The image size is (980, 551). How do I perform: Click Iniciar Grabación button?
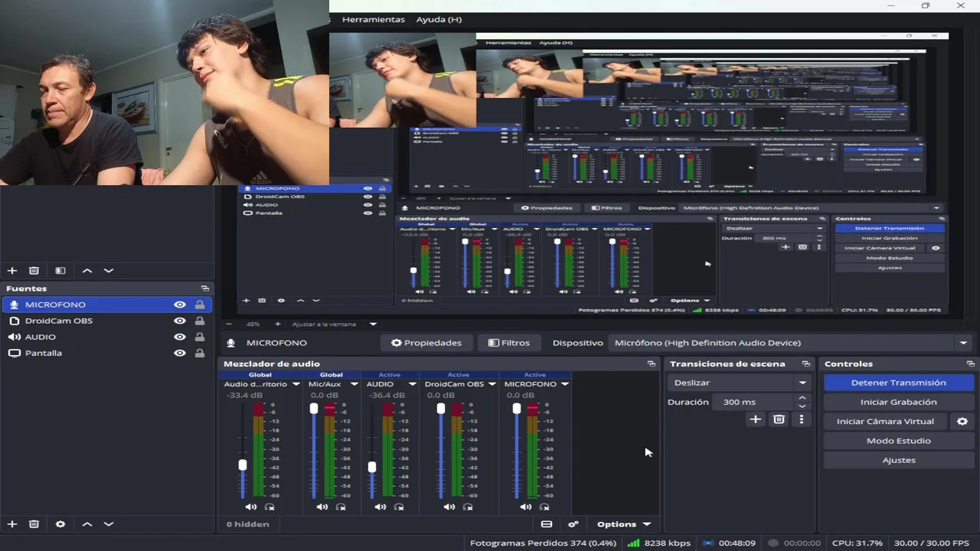pos(899,402)
